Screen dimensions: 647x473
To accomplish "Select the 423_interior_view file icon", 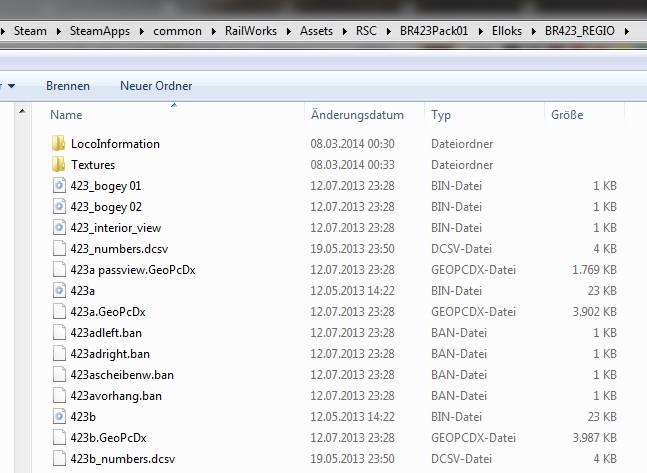I will point(59,228).
